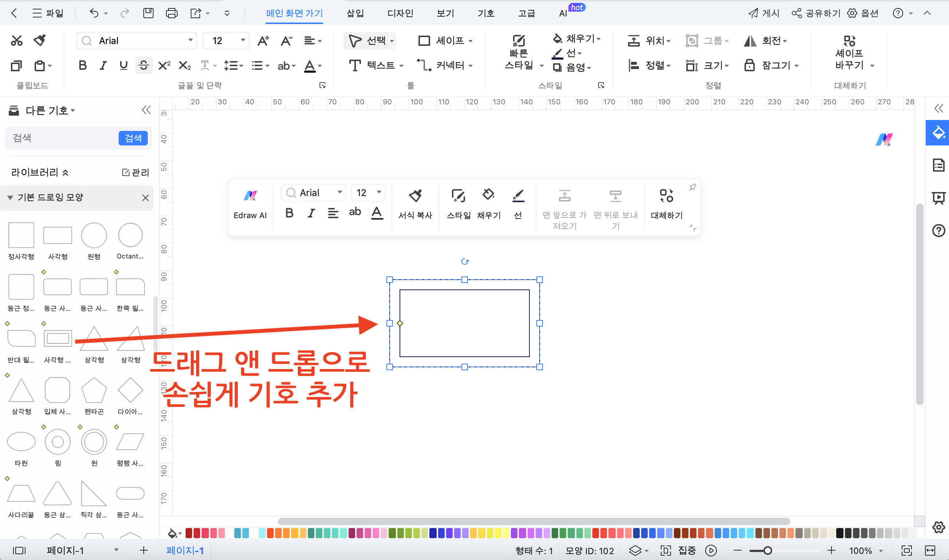Viewport: 949px width, 560px height.
Task: Click the rotate handle above the rectangle
Action: point(465,261)
